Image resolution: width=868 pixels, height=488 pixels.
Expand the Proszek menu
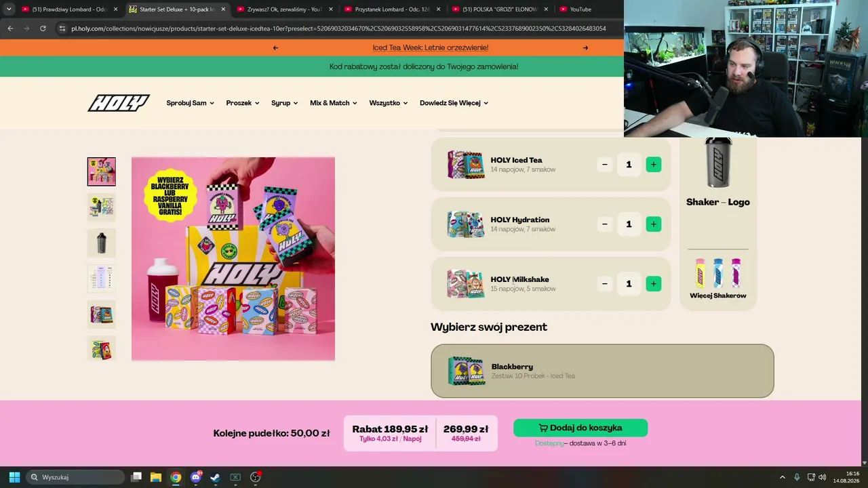pos(243,103)
